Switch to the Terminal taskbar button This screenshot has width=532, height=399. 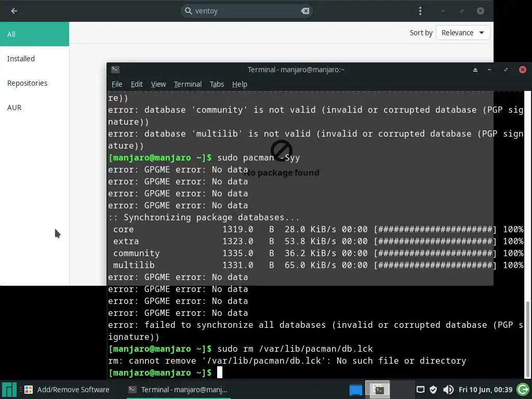(179, 390)
